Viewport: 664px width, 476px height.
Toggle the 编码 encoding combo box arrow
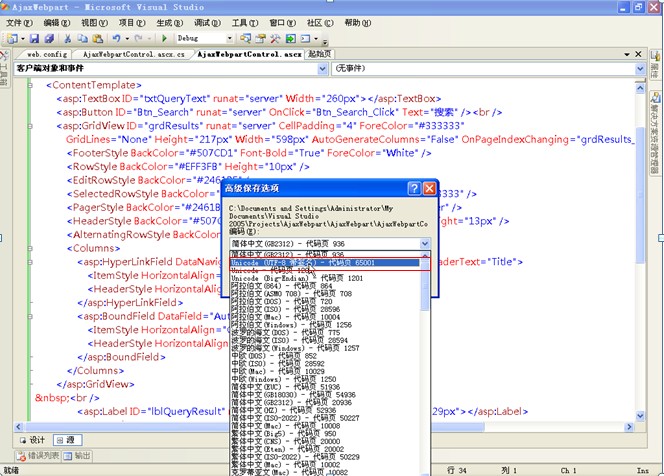pyautogui.click(x=424, y=244)
